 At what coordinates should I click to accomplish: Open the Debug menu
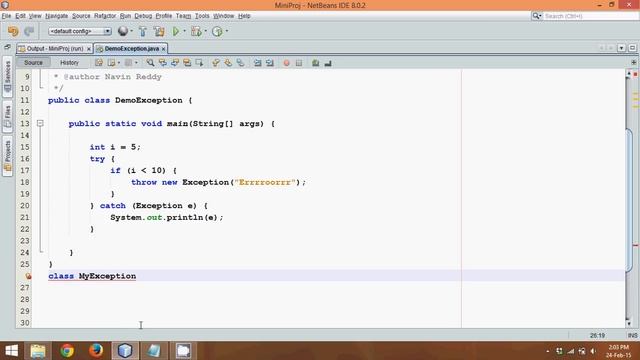click(143, 16)
